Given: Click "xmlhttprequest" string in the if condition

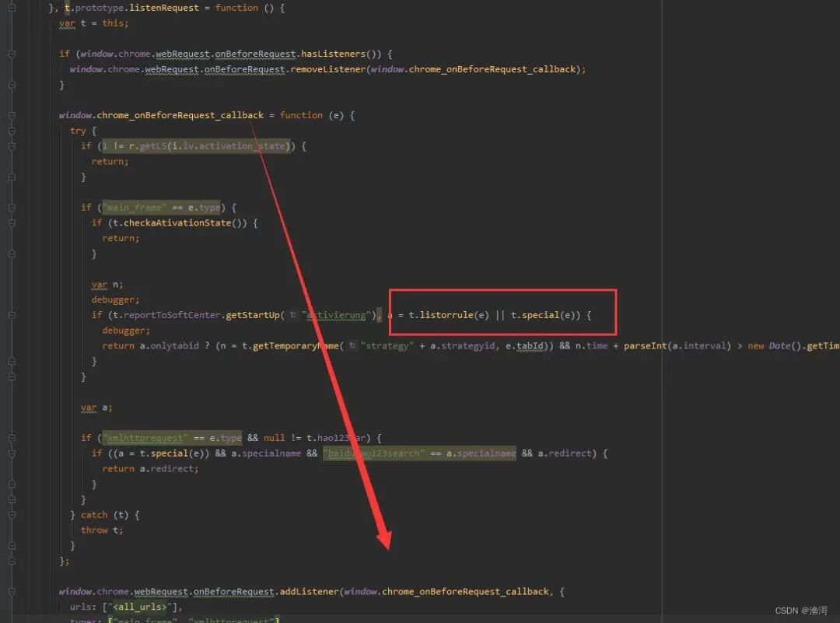Looking at the screenshot, I should [x=145, y=438].
